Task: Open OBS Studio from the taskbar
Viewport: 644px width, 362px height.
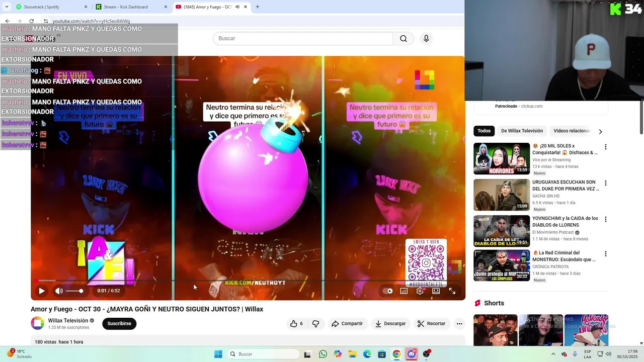Action: coord(427,354)
